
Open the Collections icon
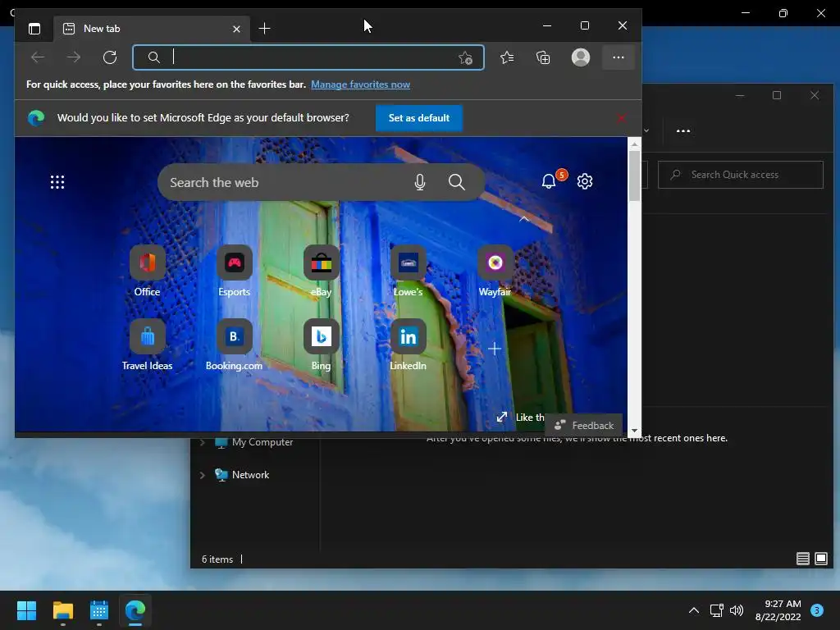[543, 57]
